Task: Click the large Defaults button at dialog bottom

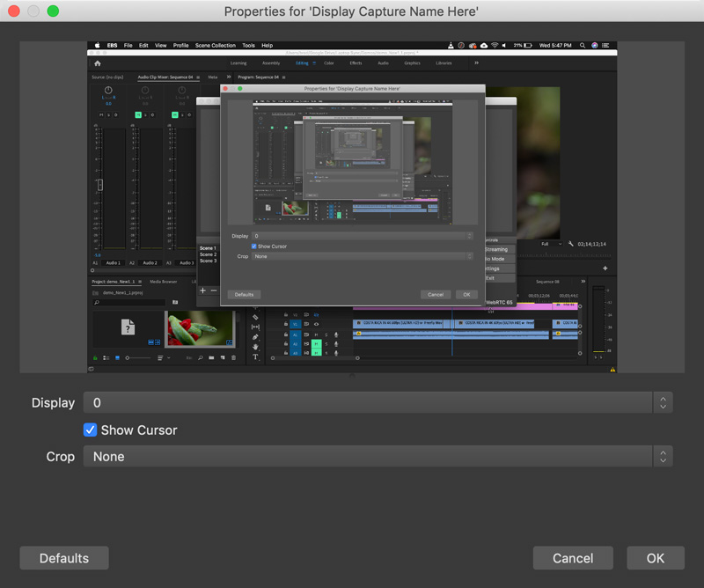Action: (x=64, y=558)
